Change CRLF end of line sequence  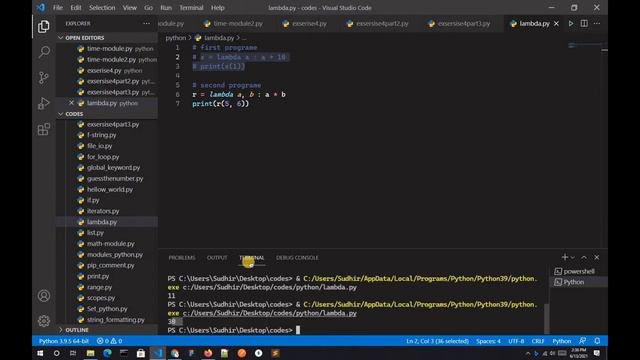tap(538, 341)
